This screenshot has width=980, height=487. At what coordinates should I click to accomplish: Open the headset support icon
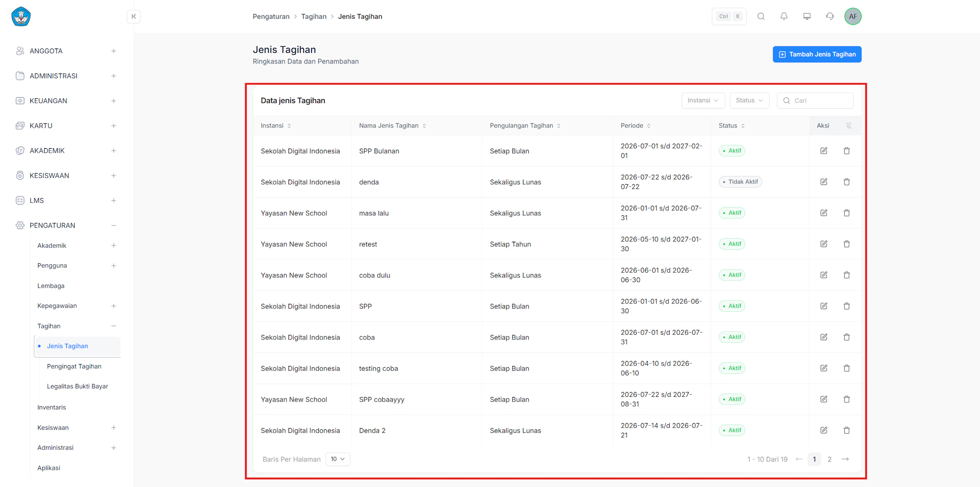point(830,16)
